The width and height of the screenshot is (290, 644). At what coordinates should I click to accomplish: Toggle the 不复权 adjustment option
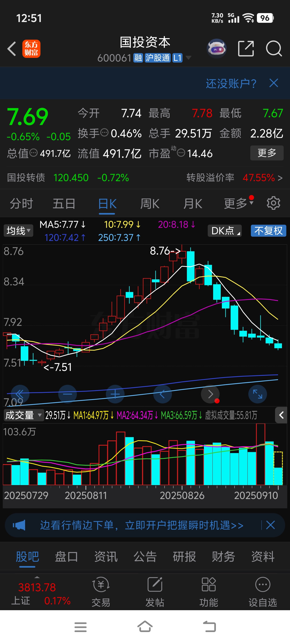tap(268, 230)
